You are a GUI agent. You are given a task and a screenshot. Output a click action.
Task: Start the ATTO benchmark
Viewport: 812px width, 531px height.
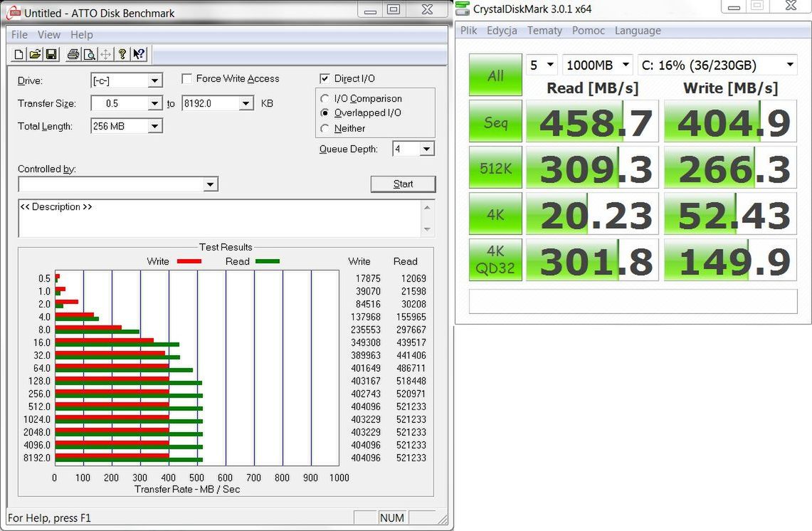pyautogui.click(x=403, y=184)
